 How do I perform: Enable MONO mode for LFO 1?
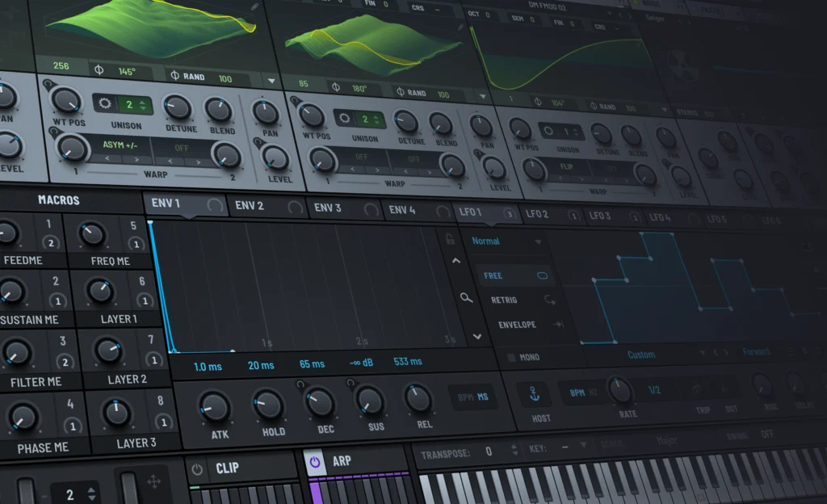512,356
